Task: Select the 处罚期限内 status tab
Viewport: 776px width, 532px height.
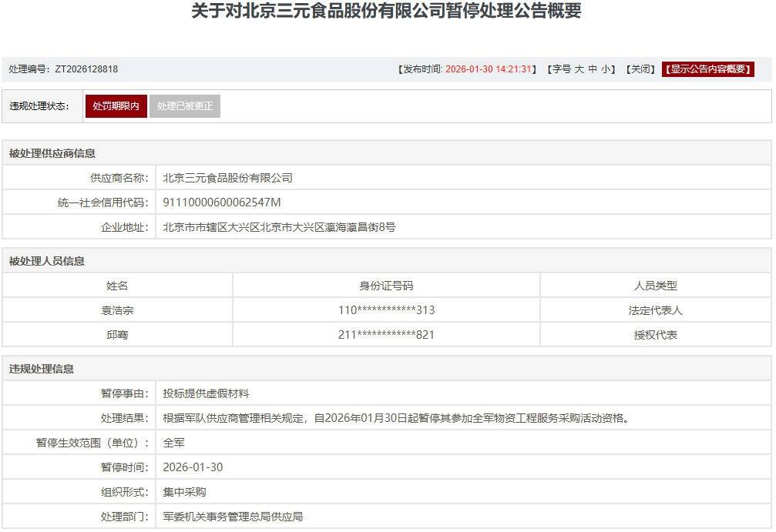Action: point(116,106)
